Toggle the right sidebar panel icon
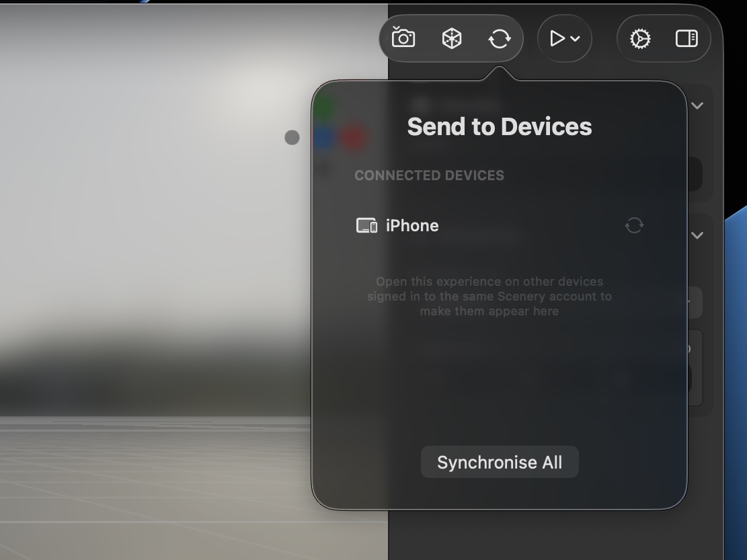Viewport: 747px width, 560px height. point(686,38)
